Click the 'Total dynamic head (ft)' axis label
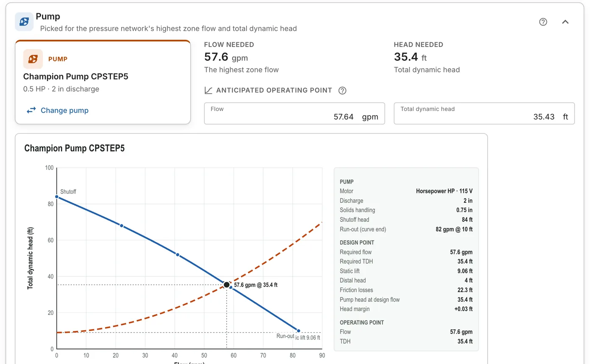 pos(30,259)
